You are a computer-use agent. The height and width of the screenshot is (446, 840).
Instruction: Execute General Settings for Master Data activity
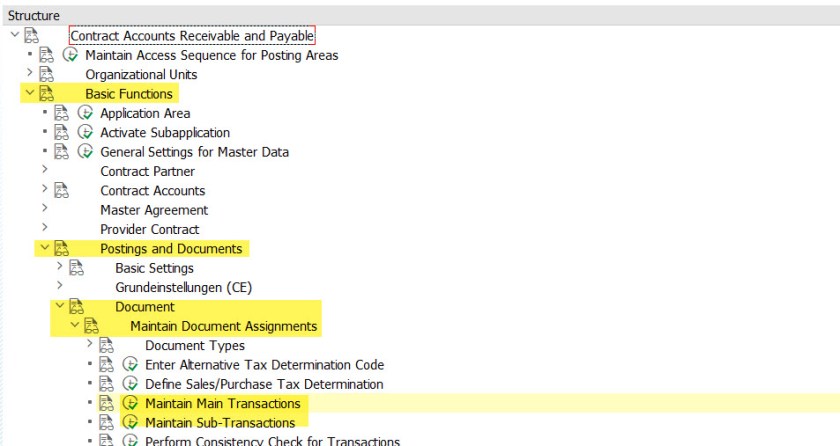tap(85, 152)
